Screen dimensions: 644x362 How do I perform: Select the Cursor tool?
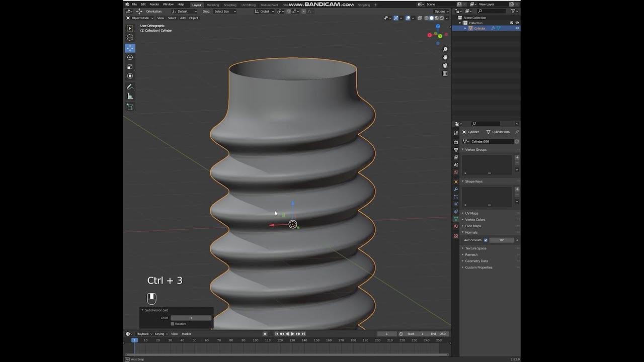point(130,38)
